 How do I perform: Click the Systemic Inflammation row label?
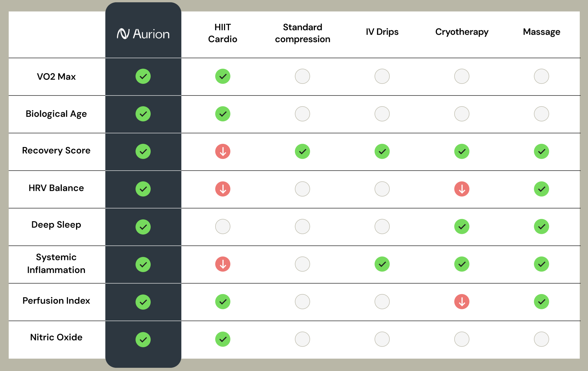point(56,263)
